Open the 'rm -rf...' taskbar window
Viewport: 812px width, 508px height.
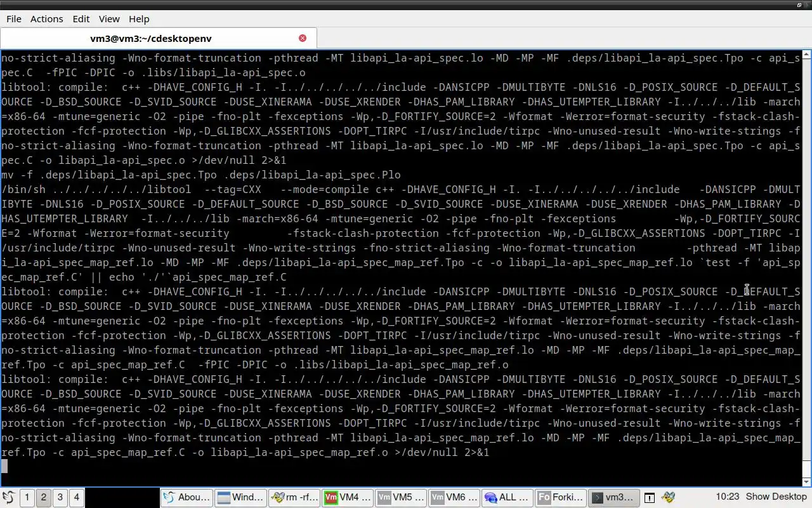294,497
